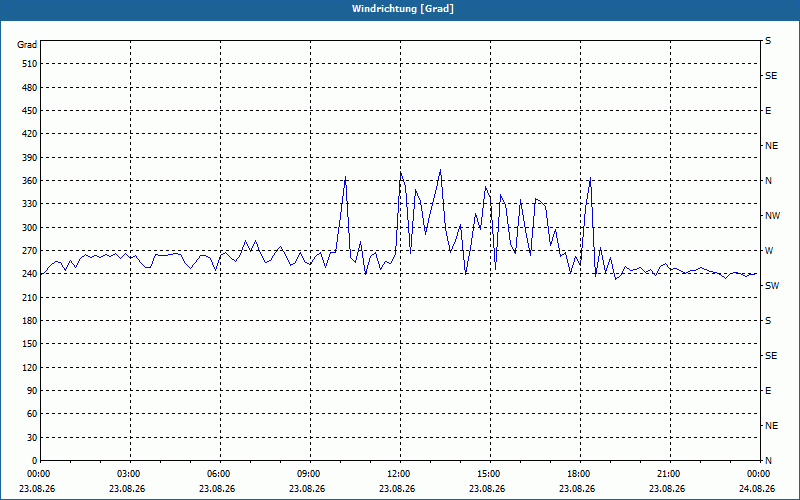Click the 15:00 time label

[x=490, y=474]
